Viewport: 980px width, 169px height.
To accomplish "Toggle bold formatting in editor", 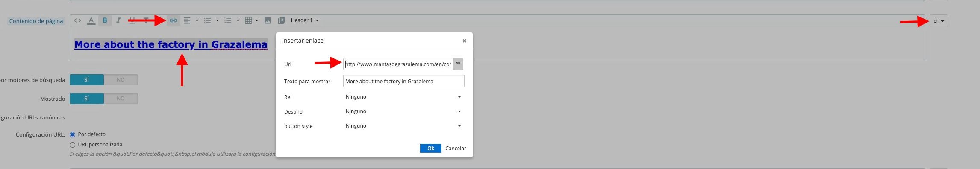I will [x=105, y=20].
